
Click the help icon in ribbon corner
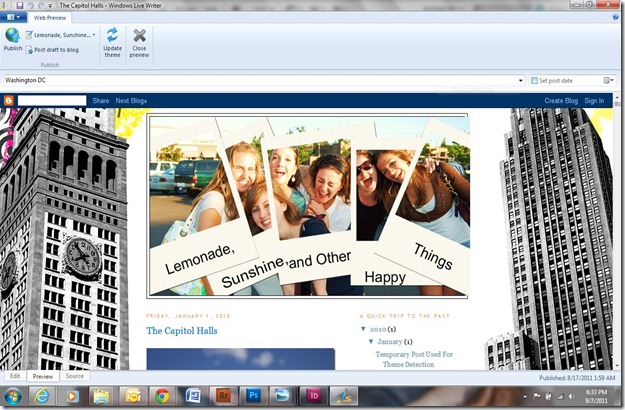[616, 17]
